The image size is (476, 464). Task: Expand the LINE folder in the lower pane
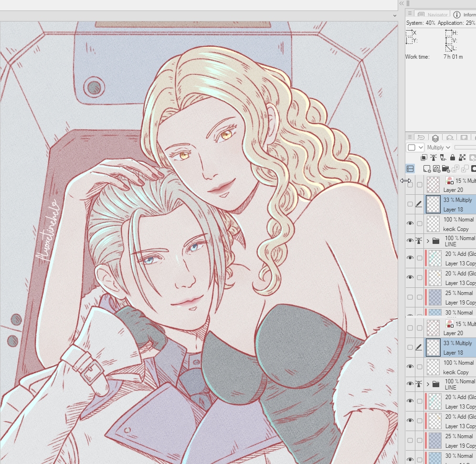pos(428,384)
